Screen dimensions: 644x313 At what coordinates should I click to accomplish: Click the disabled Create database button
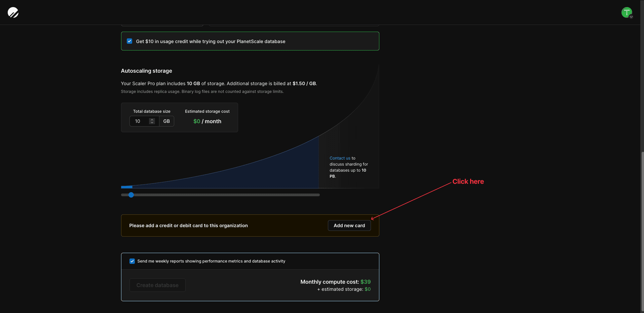coord(157,285)
